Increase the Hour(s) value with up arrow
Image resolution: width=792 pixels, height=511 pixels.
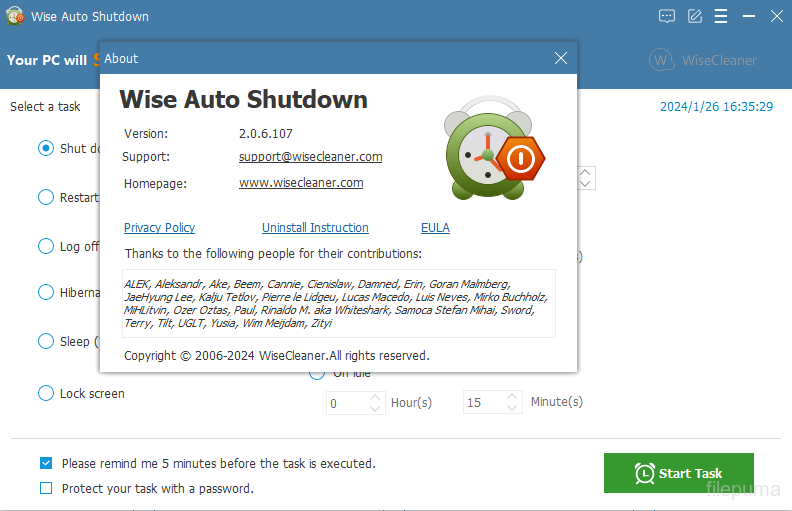click(x=375, y=397)
